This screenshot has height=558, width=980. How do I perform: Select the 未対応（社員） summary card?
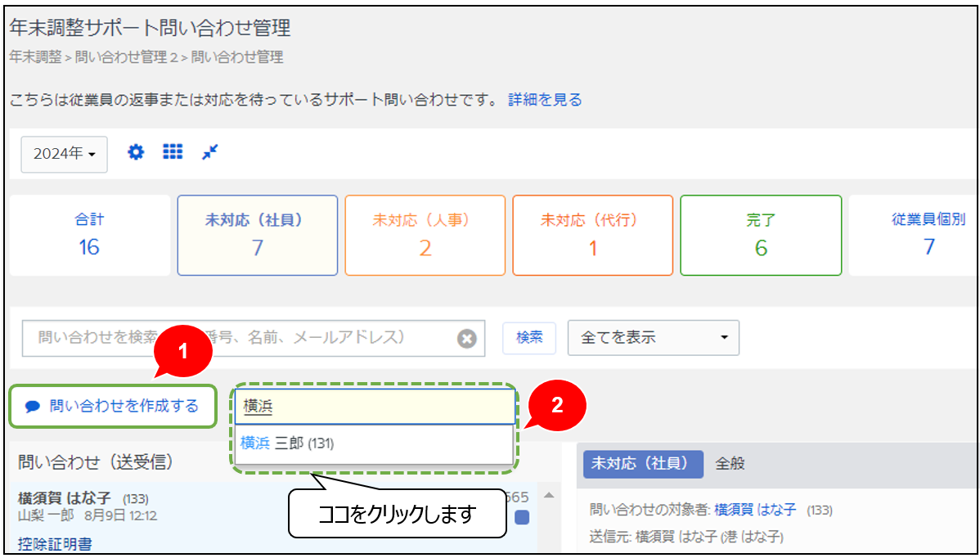click(257, 235)
